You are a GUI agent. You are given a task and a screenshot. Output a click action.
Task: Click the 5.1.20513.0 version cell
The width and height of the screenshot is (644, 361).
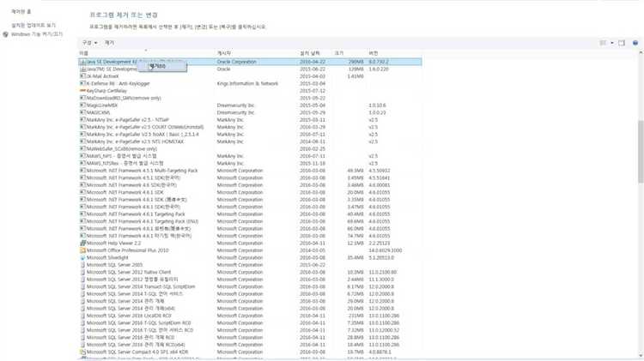[x=381, y=257]
